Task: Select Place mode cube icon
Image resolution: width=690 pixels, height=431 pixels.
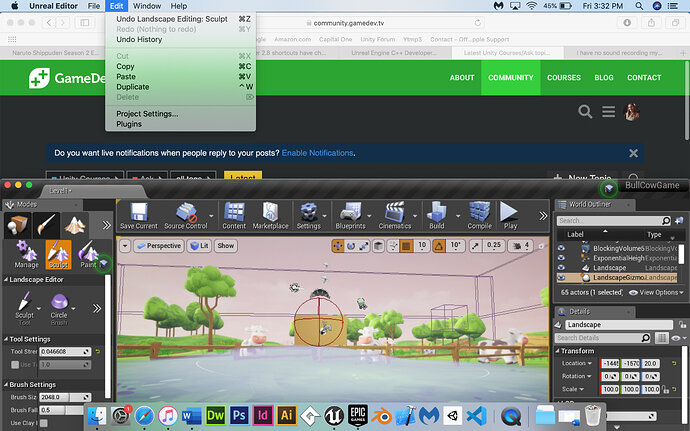Action: pyautogui.click(x=18, y=225)
